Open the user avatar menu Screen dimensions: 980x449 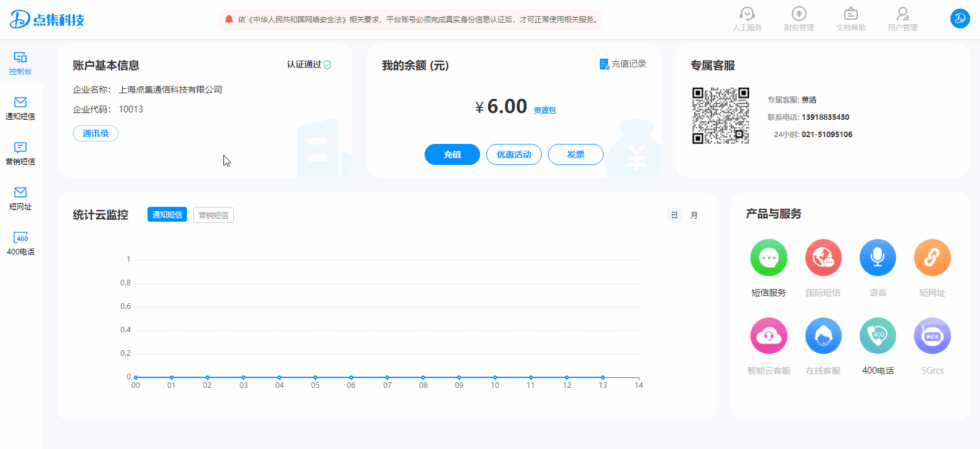coord(960,19)
